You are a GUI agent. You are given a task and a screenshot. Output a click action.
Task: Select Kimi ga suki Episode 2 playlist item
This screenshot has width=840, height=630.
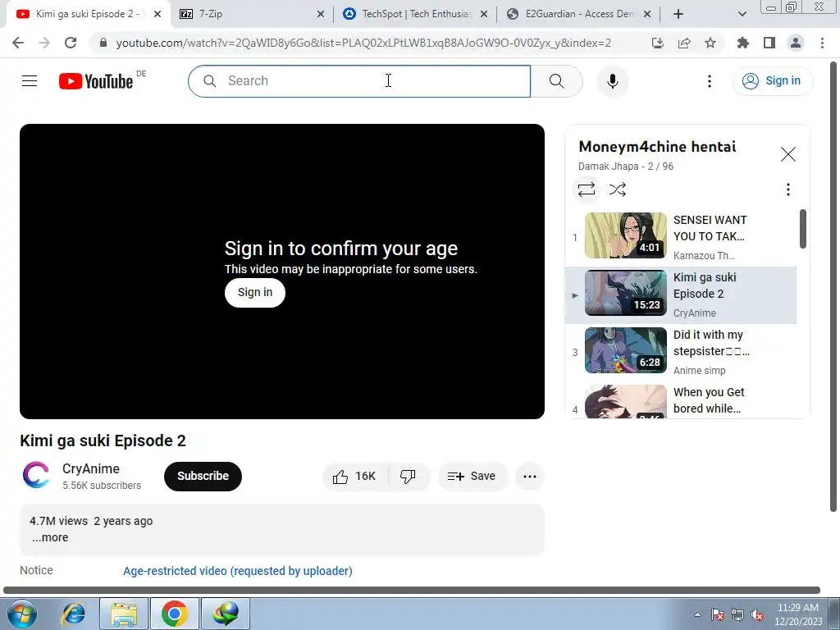click(681, 294)
